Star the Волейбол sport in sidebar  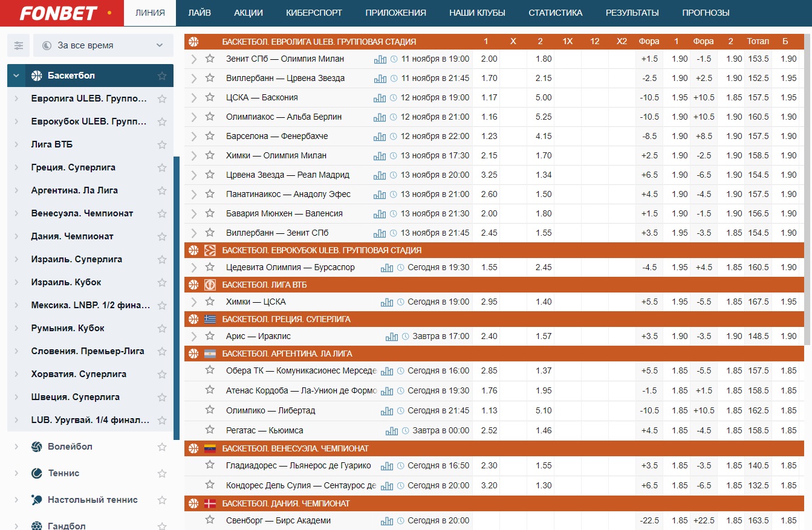pos(162,447)
